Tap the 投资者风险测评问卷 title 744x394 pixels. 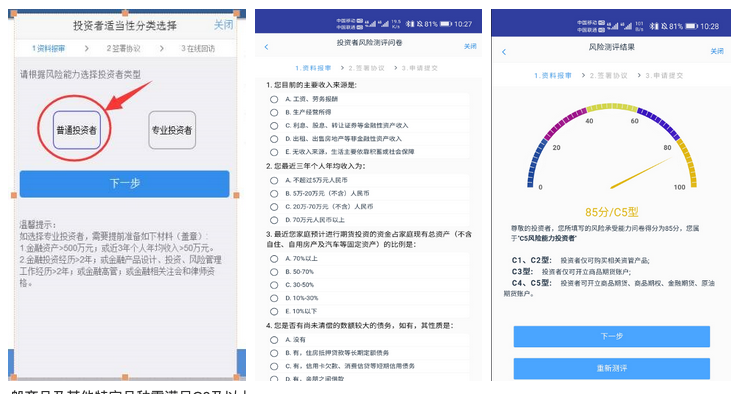tap(370, 43)
